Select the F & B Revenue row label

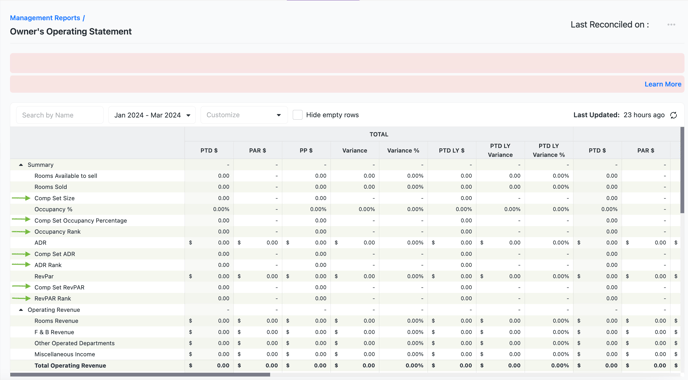[54, 332]
